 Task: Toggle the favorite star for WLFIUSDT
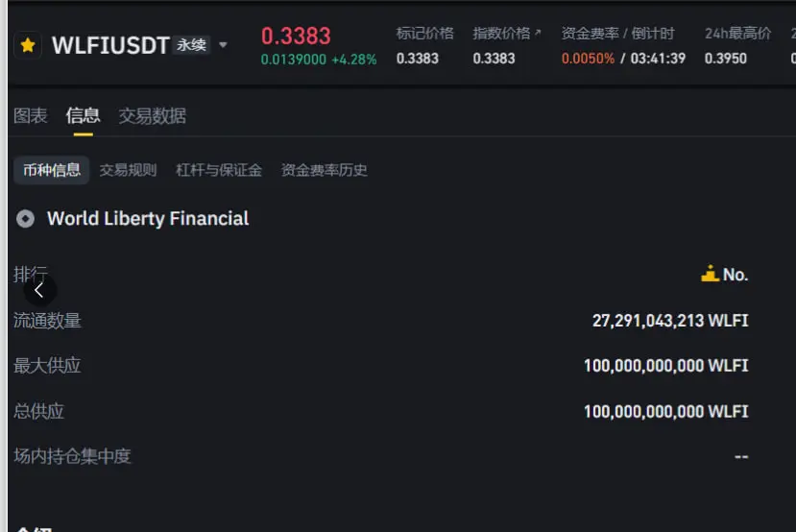(28, 45)
